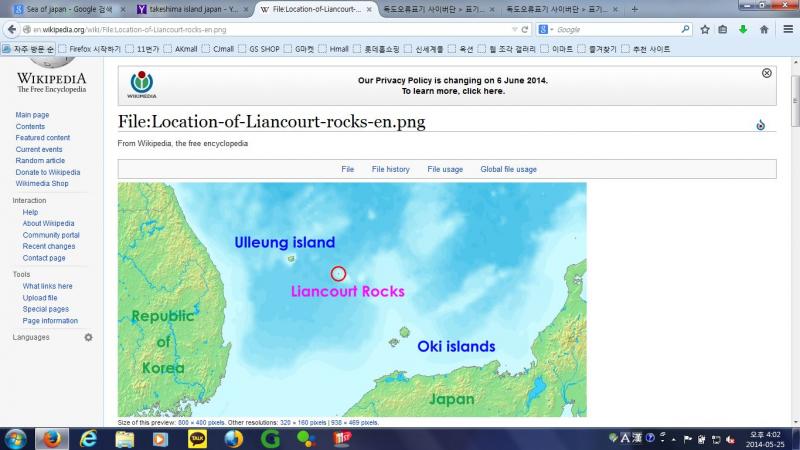Open the Featured content link
800x450 pixels.
point(42,138)
